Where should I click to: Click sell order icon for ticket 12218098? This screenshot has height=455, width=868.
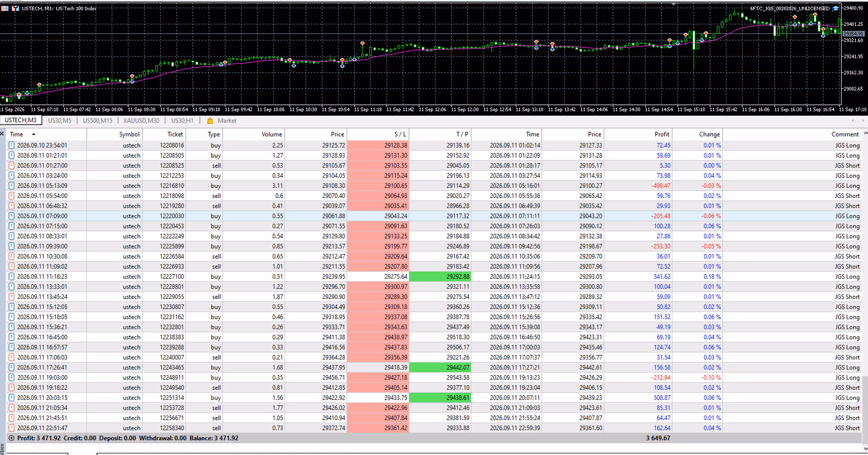pyautogui.click(x=11, y=196)
